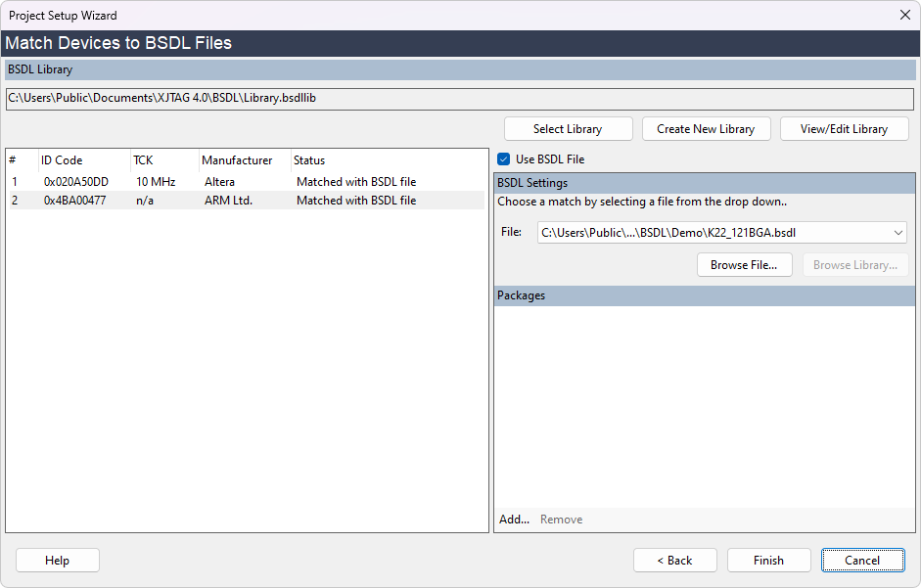
Task: Click the BSDL library path field
Action: [460, 98]
